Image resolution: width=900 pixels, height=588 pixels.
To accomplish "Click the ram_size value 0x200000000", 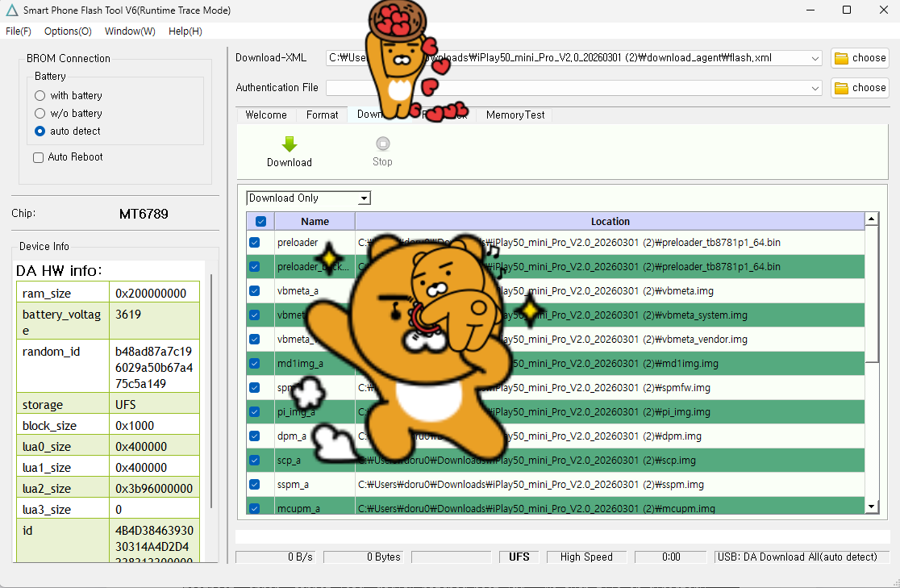I will (x=154, y=294).
